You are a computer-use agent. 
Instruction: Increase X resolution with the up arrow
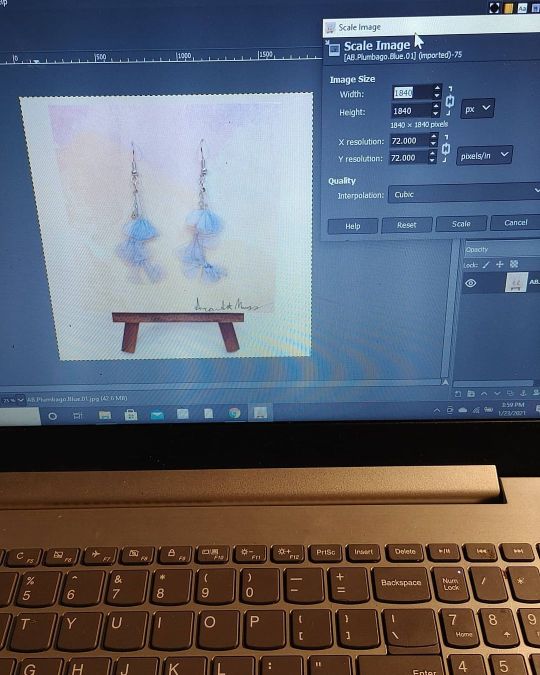tap(434, 136)
